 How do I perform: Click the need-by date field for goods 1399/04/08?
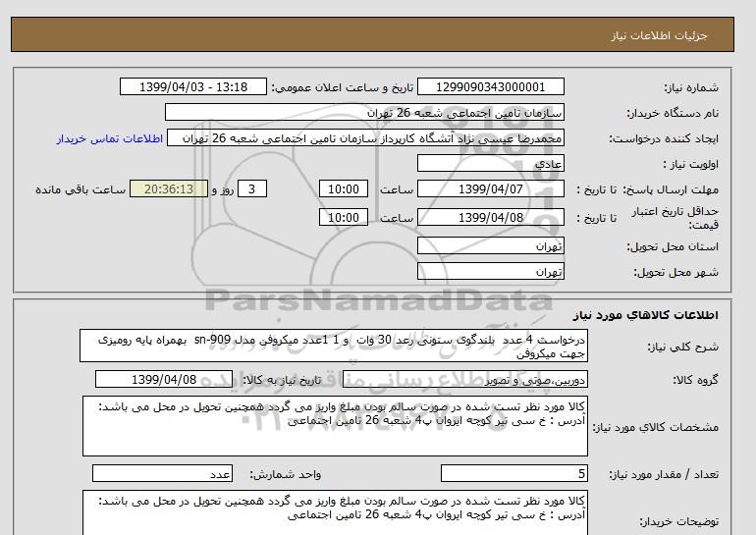[164, 379]
